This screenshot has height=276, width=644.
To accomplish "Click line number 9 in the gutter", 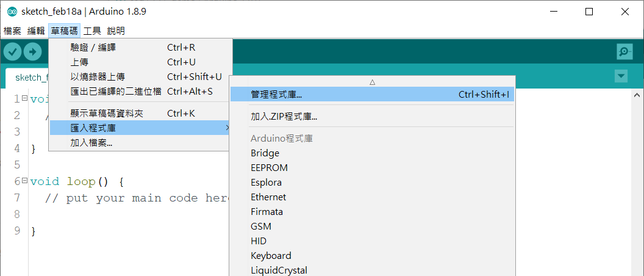I will (17, 231).
